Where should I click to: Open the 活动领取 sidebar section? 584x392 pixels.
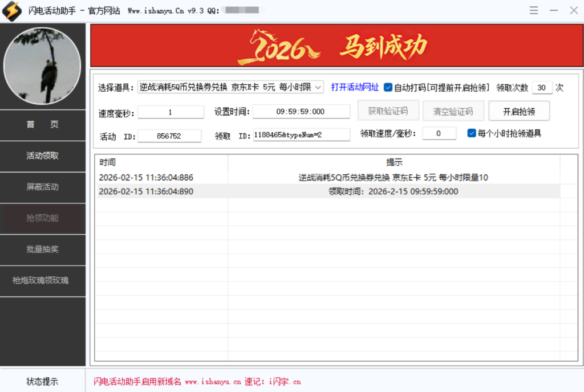(43, 156)
